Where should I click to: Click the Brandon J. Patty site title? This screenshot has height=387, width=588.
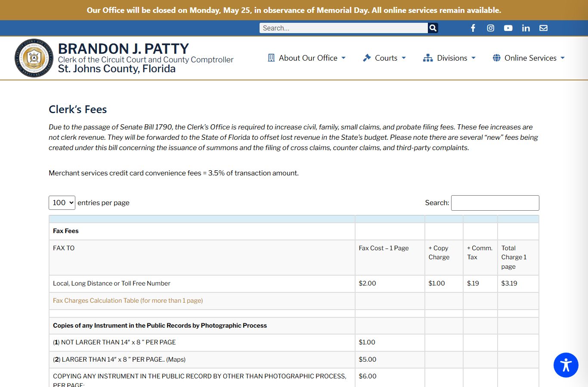pyautogui.click(x=124, y=49)
